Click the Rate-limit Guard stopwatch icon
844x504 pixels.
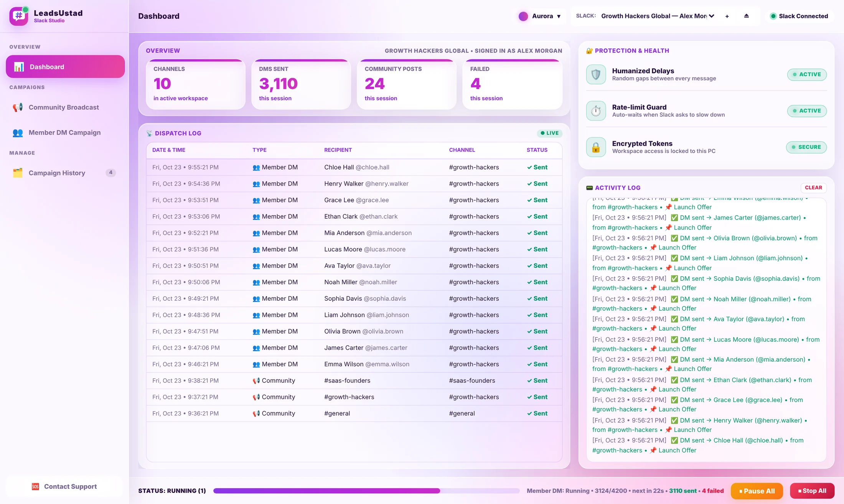[x=596, y=111]
